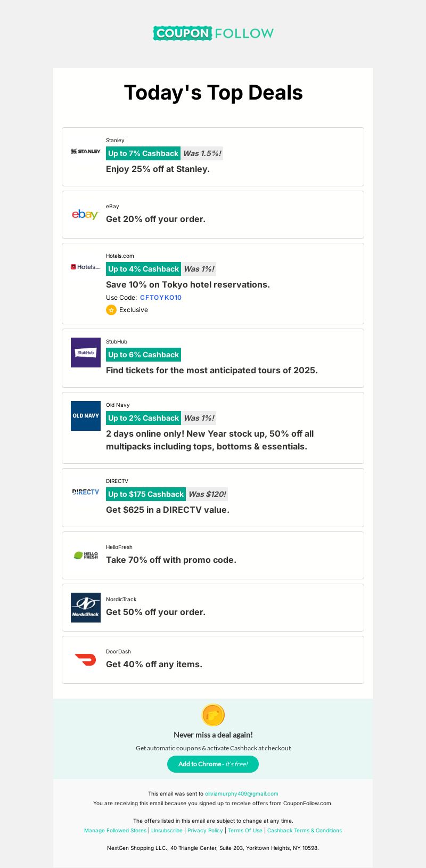Image resolution: width=426 pixels, height=868 pixels.
Task: Copy the CFTOYKO10 promo code link
Action: click(x=161, y=298)
